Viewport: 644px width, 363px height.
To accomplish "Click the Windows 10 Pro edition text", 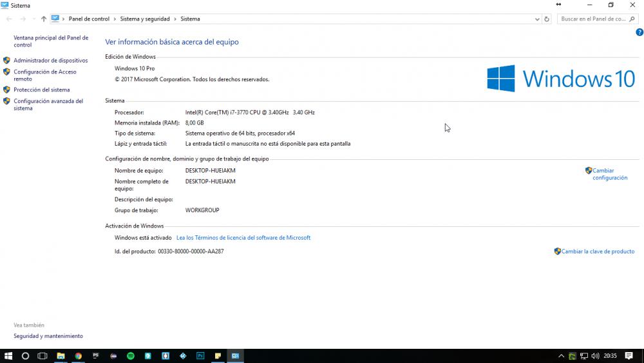I will click(135, 68).
